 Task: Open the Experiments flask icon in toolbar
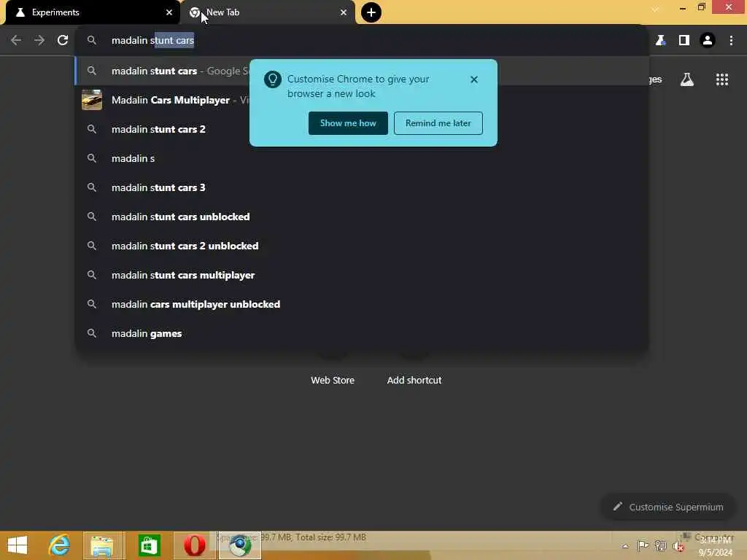tap(660, 41)
